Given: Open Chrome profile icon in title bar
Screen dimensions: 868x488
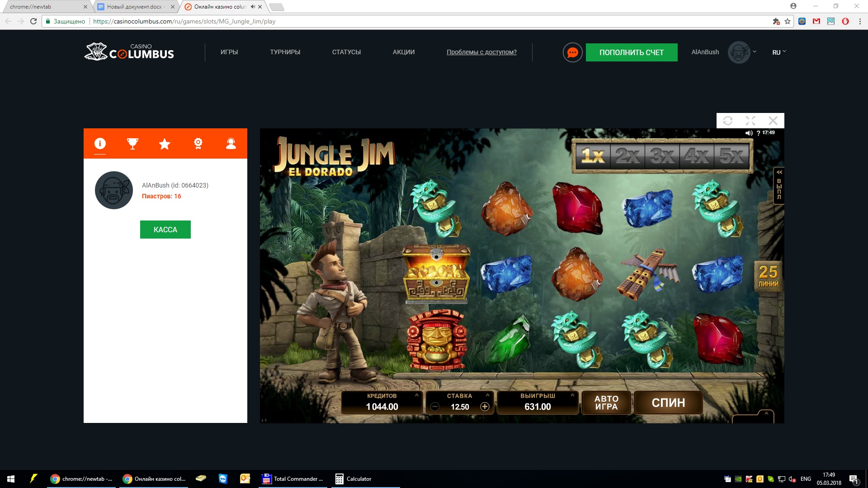Looking at the screenshot, I should [x=793, y=6].
